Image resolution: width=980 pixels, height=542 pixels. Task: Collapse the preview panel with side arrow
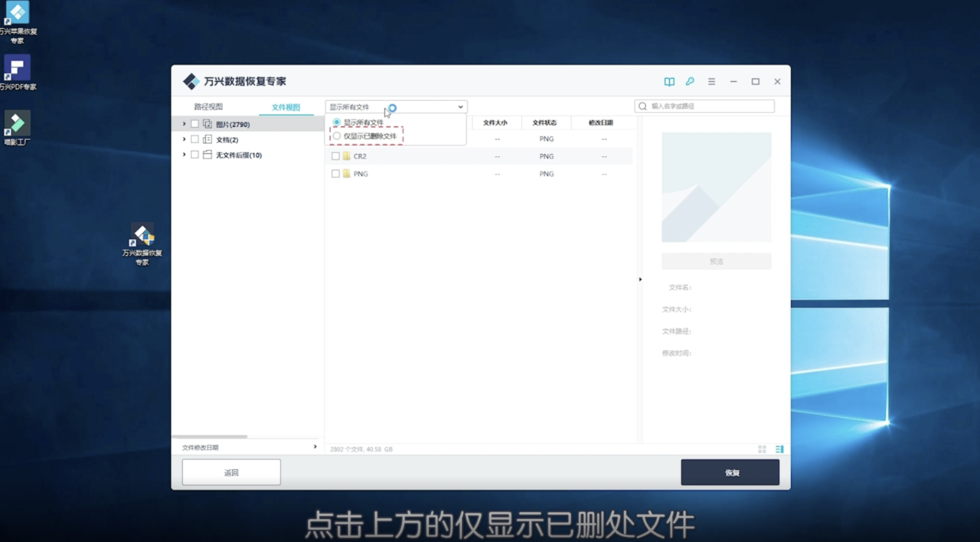pos(640,279)
